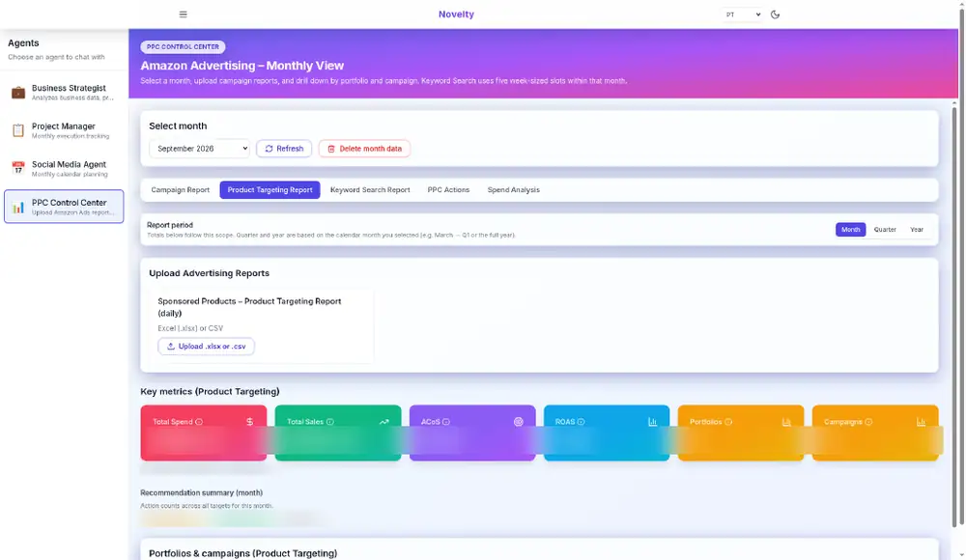Open Business Strategist agent
This screenshot has height=560, width=966.
(x=64, y=93)
